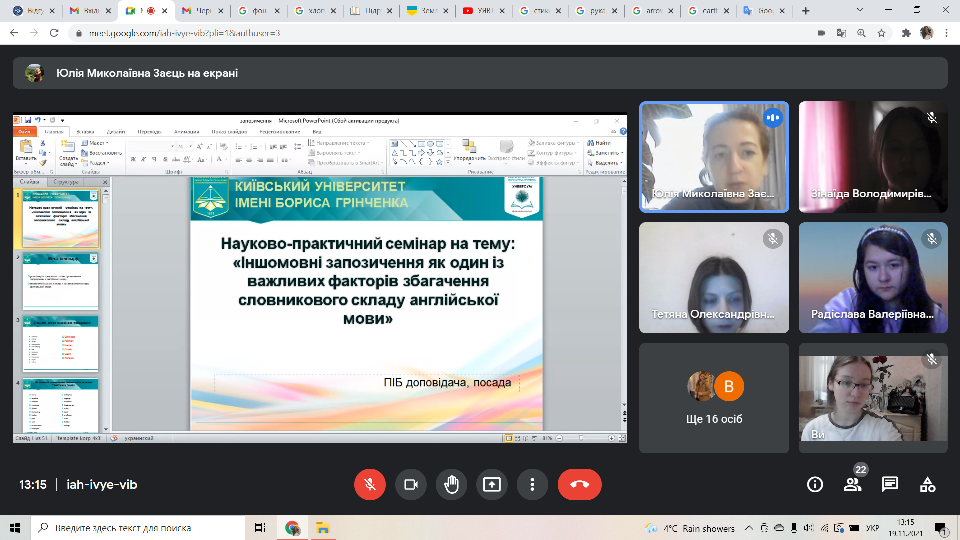Viewport: 960px width, 540px height.
Task: Show the participants list with 22 badge
Action: coord(852,484)
